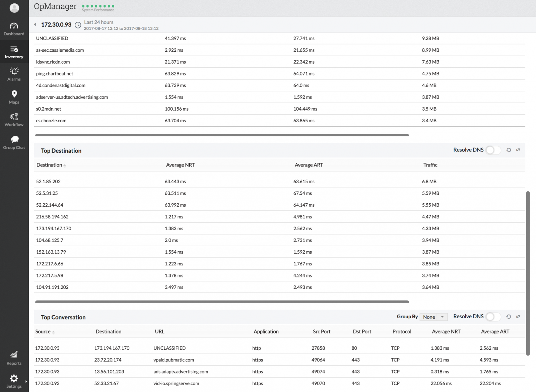Sort by the Source column header
The height and width of the screenshot is (392, 536).
[x=43, y=332]
